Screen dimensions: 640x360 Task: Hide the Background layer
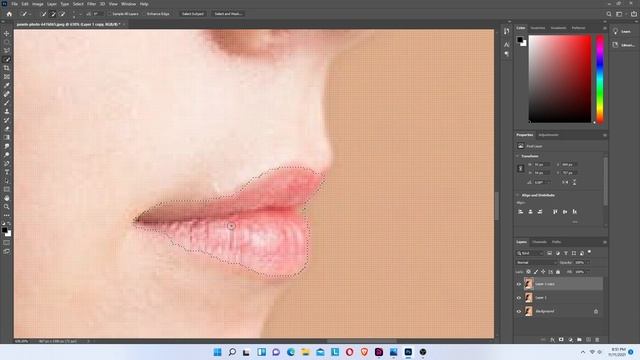[519, 311]
